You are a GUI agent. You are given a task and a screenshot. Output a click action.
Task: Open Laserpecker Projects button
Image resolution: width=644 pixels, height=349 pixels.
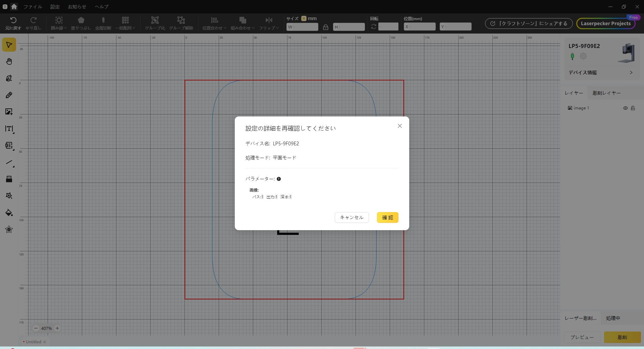[606, 23]
